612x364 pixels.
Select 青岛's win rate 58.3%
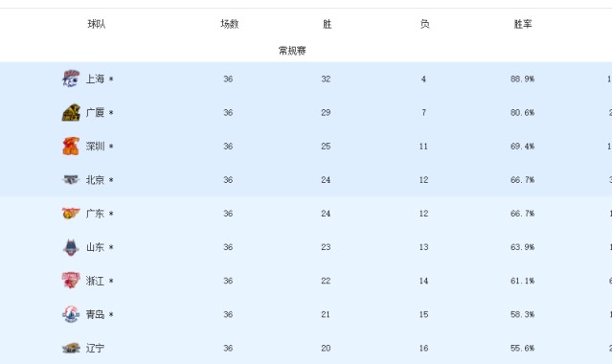[522, 314]
